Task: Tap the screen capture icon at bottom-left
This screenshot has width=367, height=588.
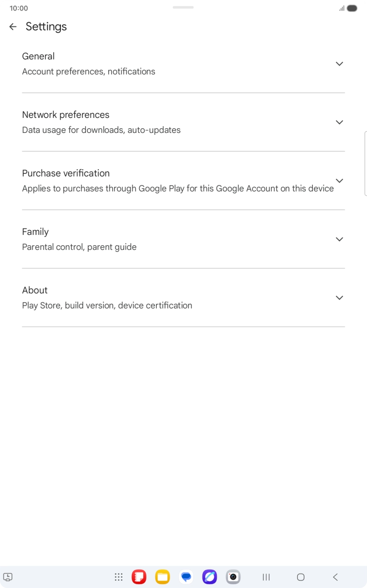Action: (x=8, y=577)
